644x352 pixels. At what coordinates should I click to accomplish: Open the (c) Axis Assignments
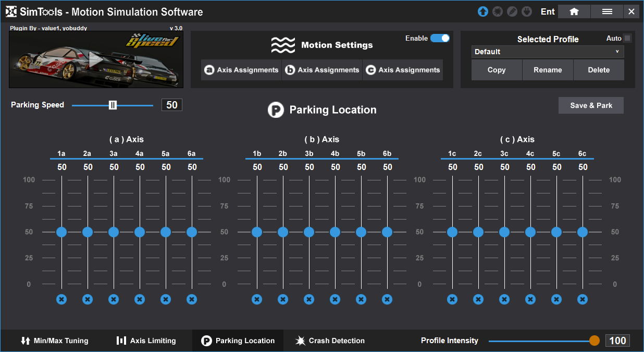click(x=403, y=70)
